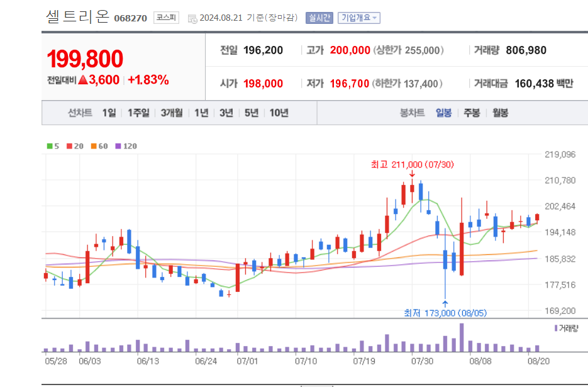Select the 3년 line chart tab
Image resolution: width=588 pixels, height=387 pixels.
point(226,113)
